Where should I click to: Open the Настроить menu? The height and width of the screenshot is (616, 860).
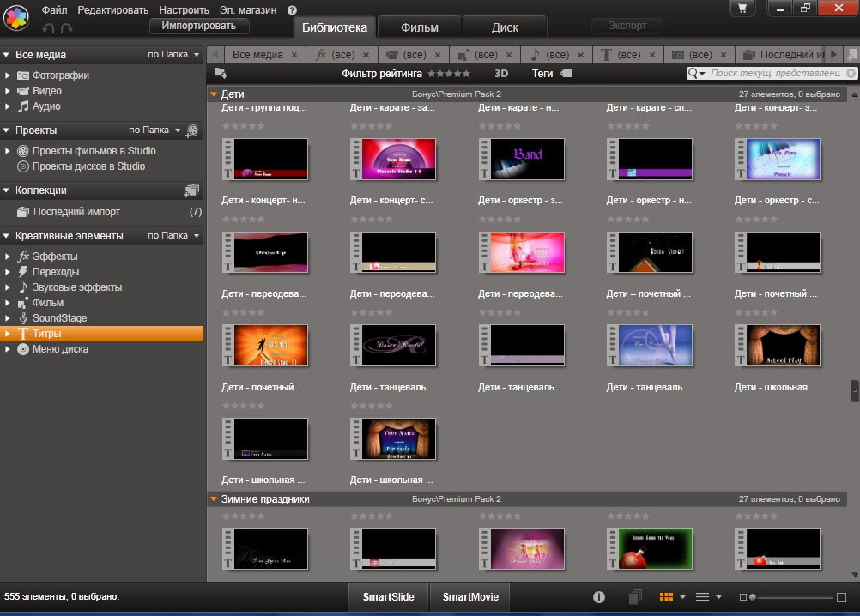(x=184, y=10)
